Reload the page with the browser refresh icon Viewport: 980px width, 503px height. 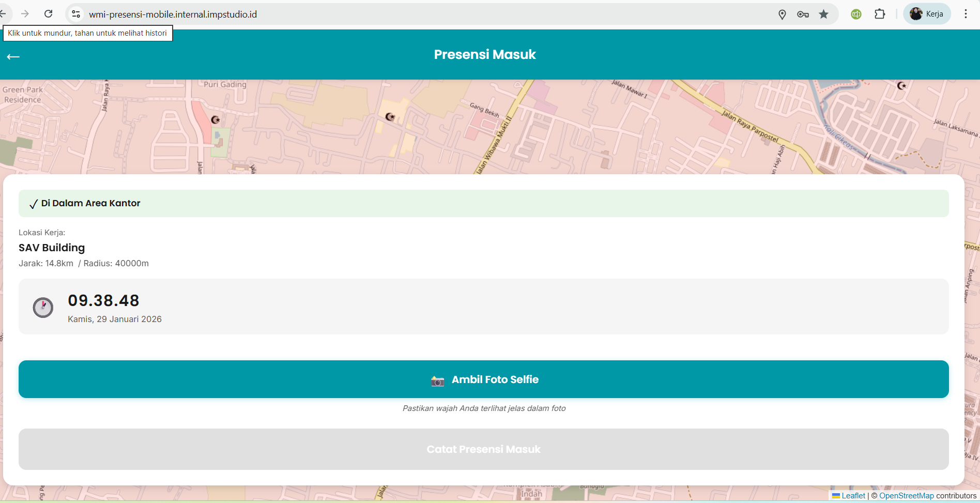48,14
